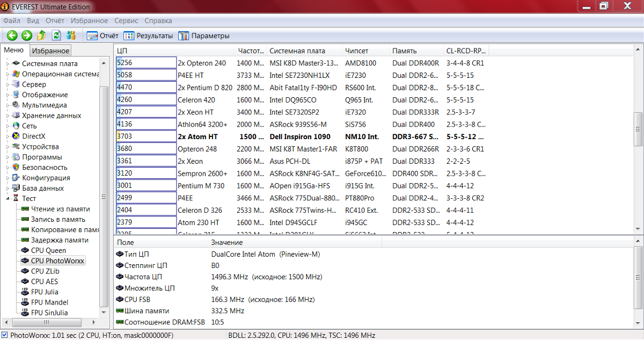The image size is (644, 340).
Task: Select the 2x Atom HT result row
Action: 302,136
